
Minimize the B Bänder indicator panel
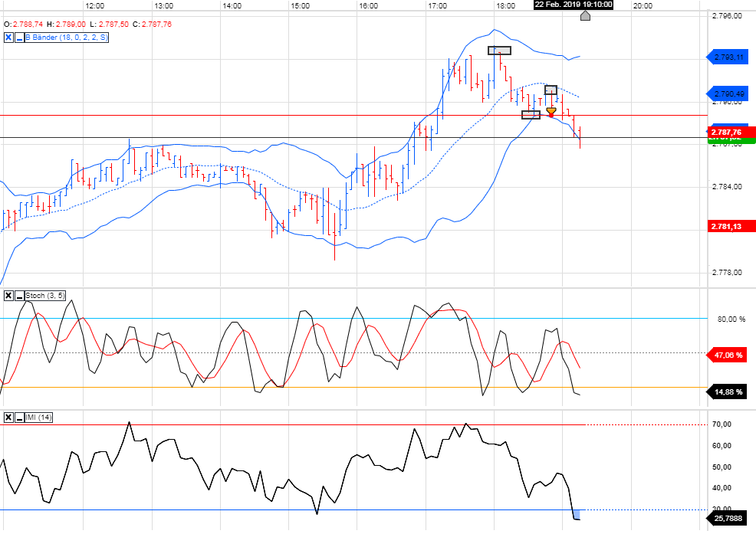18,36
